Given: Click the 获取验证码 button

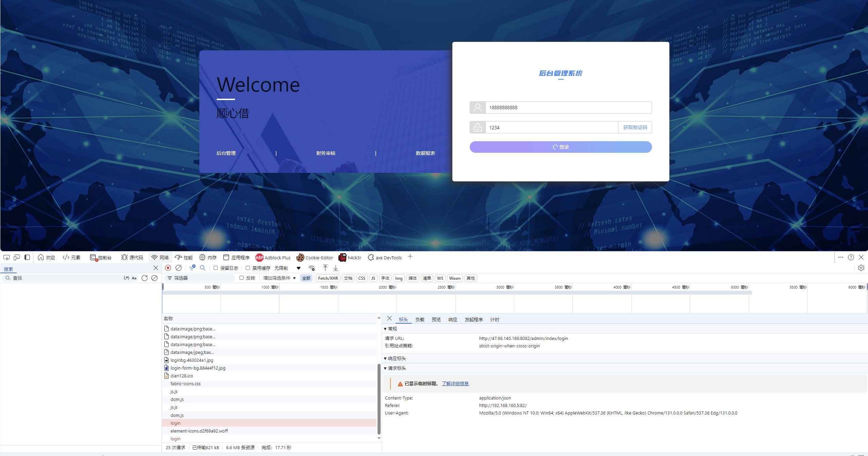Looking at the screenshot, I should point(635,127).
